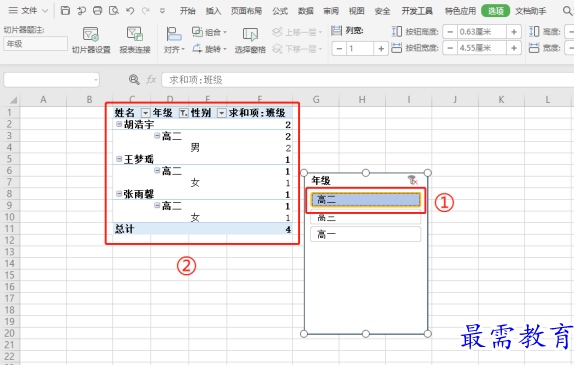Image resolution: width=582 pixels, height=368 pixels.
Task: Switch to the 开始 ribbon tab
Action: (x=187, y=11)
